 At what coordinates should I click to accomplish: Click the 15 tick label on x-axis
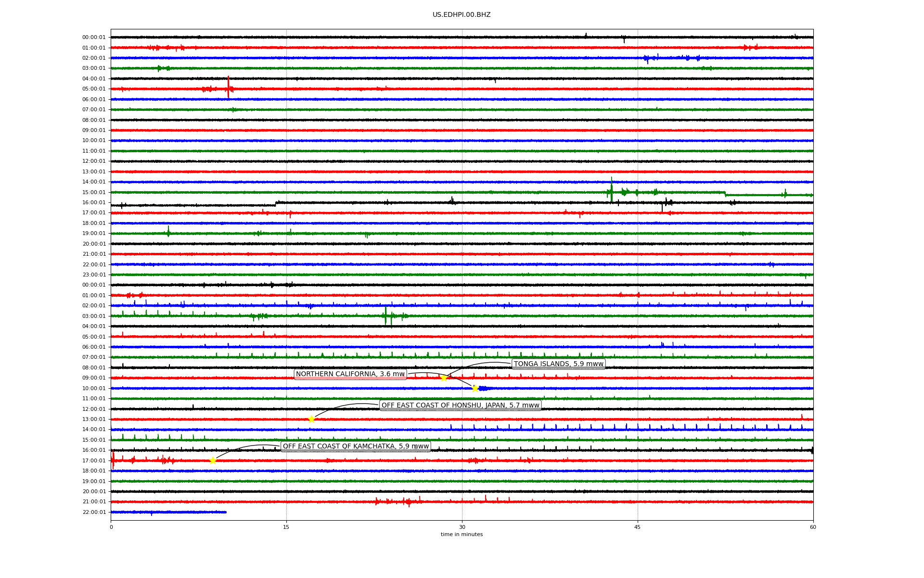click(x=286, y=527)
